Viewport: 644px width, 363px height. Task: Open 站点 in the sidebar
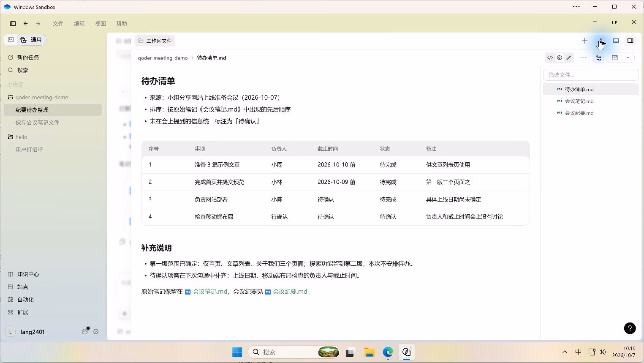tap(22, 287)
